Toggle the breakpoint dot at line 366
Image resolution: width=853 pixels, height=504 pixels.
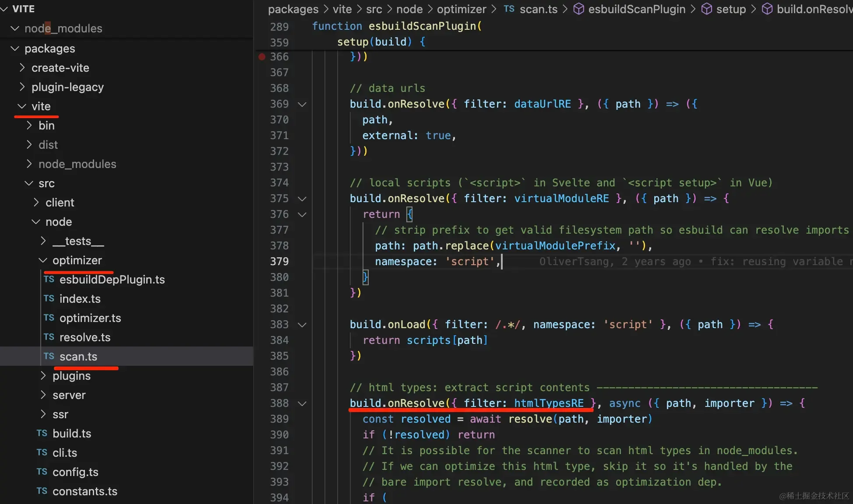coord(262,56)
